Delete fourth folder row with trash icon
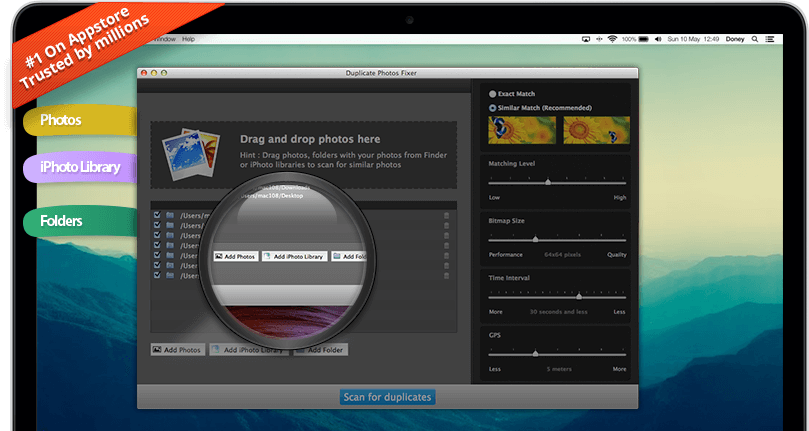Screen dimensions: 809x431 tap(446, 246)
